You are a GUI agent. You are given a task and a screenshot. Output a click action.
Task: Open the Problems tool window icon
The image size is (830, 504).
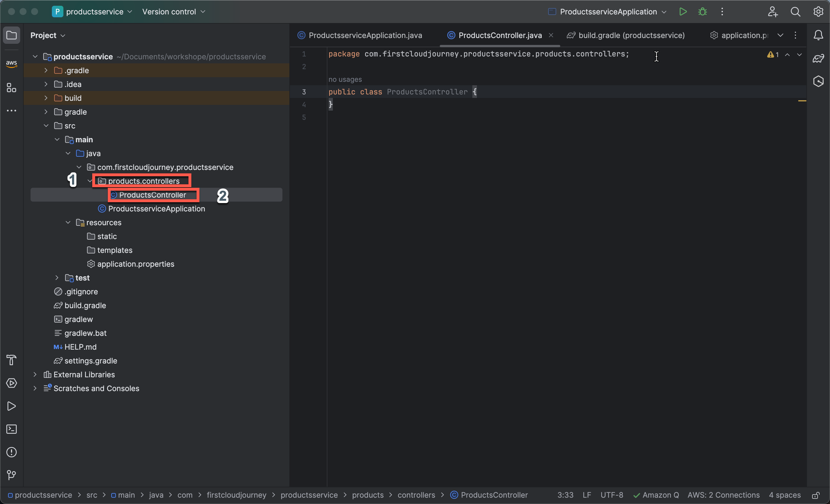12,452
